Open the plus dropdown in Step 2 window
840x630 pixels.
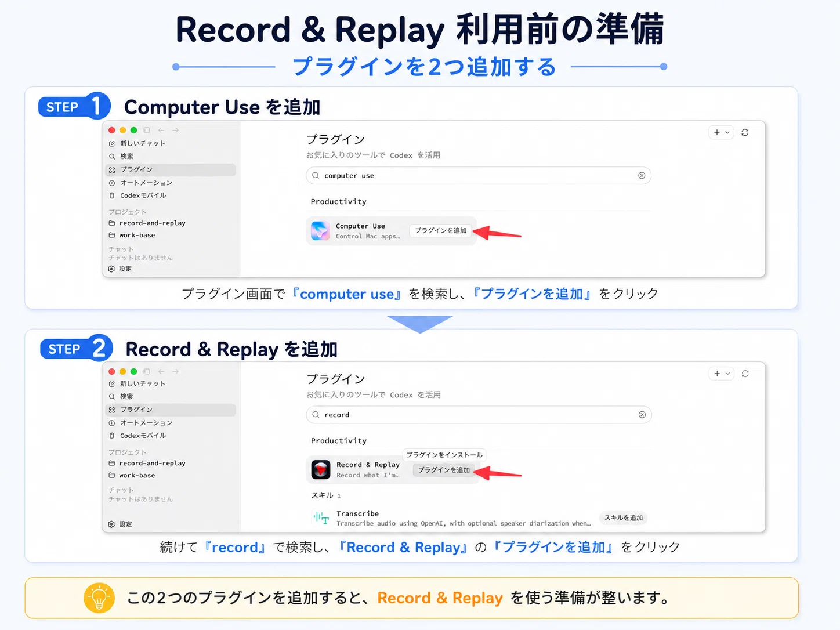(722, 374)
